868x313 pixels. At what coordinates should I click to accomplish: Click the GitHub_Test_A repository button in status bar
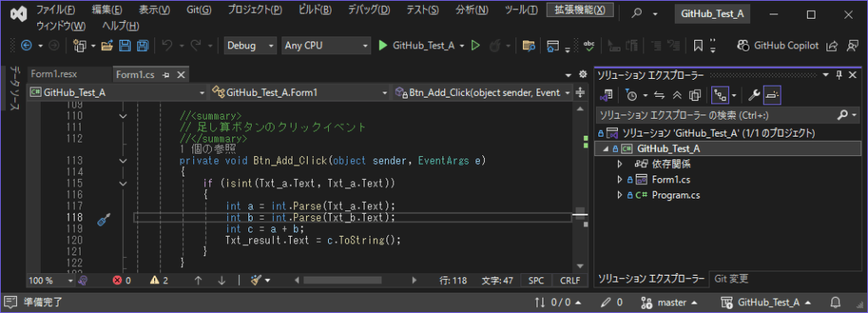(x=766, y=303)
